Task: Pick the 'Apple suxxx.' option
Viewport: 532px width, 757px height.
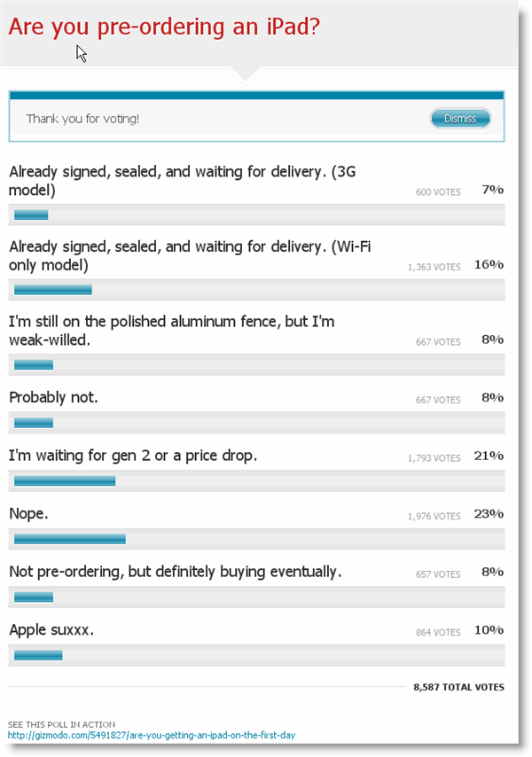Action: click(51, 630)
